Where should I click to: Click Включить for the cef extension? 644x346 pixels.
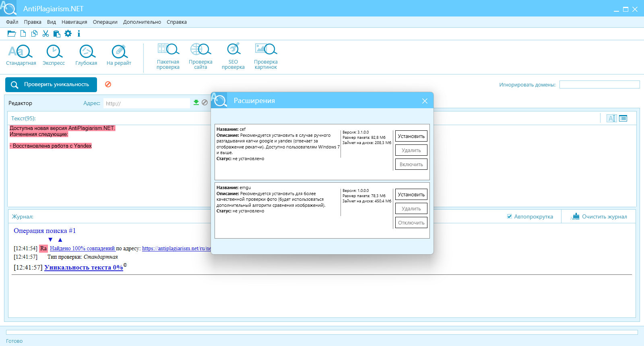[411, 164]
